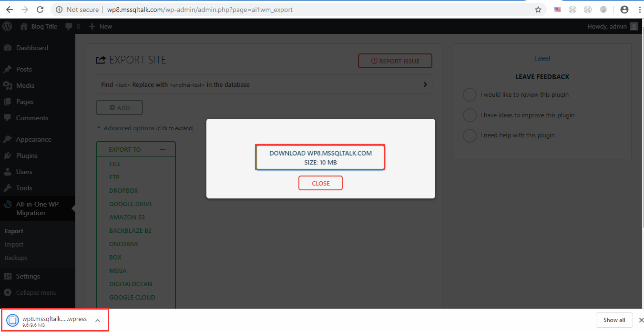Choose MEGA export option
The height and width of the screenshot is (332, 644).
pyautogui.click(x=118, y=270)
